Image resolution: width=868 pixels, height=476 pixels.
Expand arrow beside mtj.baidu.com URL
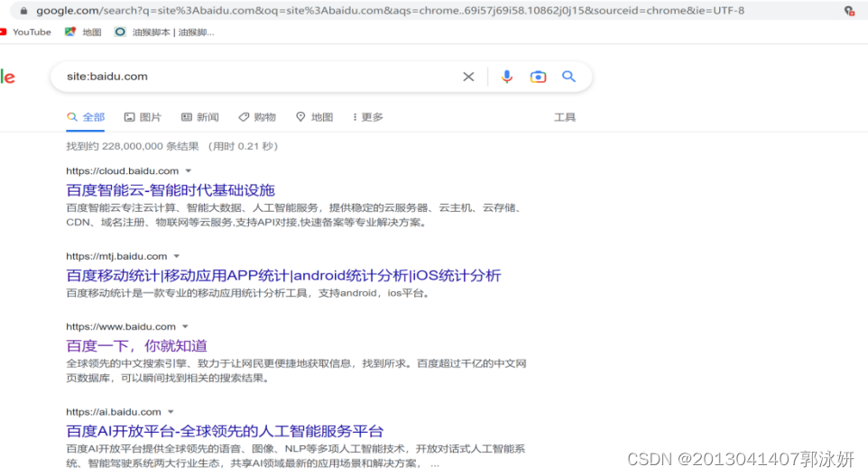point(177,256)
